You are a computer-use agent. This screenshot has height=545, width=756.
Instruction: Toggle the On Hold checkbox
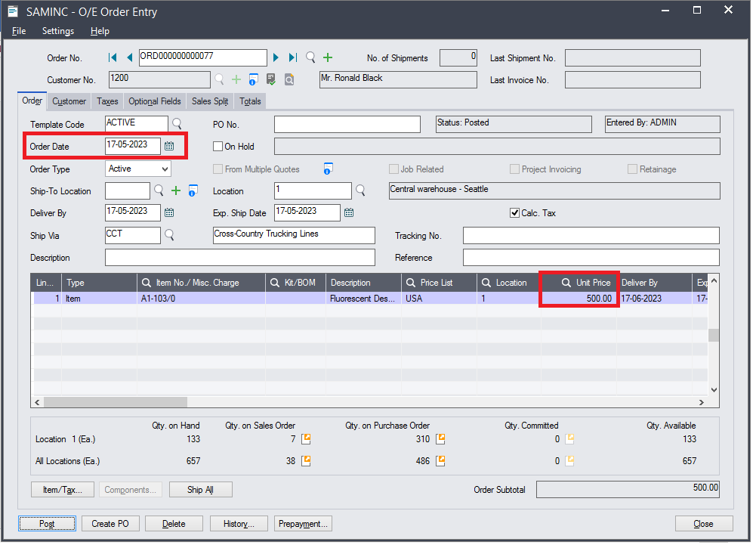click(x=218, y=147)
